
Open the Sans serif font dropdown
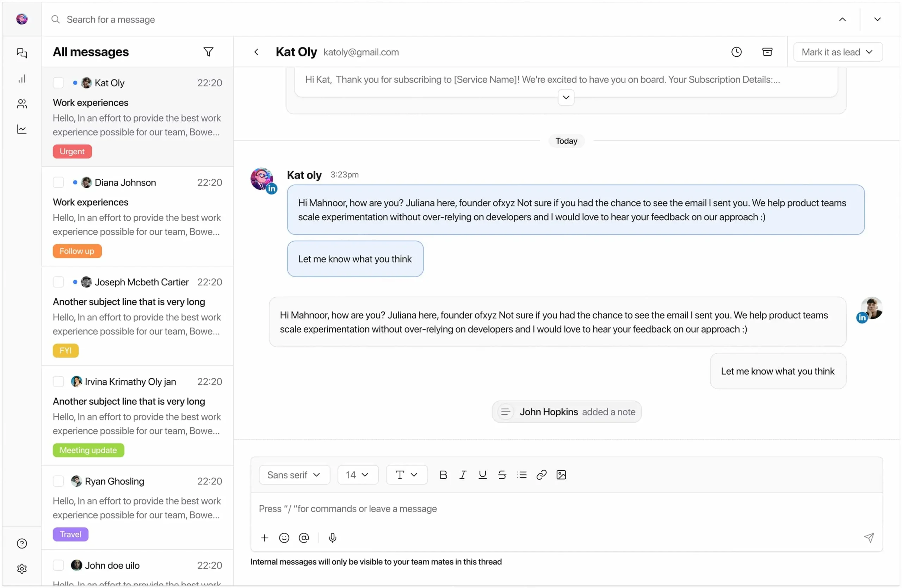(294, 475)
